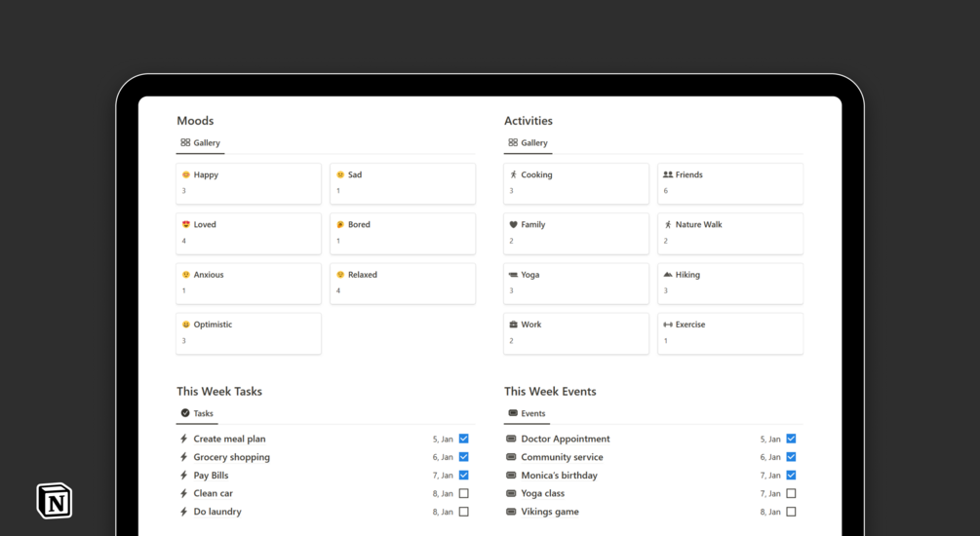Check the Yoga class checkbox
The width and height of the screenshot is (980, 536).
[791, 493]
